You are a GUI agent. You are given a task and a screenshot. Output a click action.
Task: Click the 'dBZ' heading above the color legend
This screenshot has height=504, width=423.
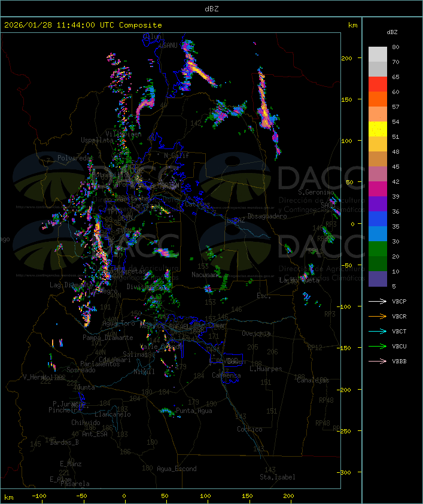click(x=392, y=32)
